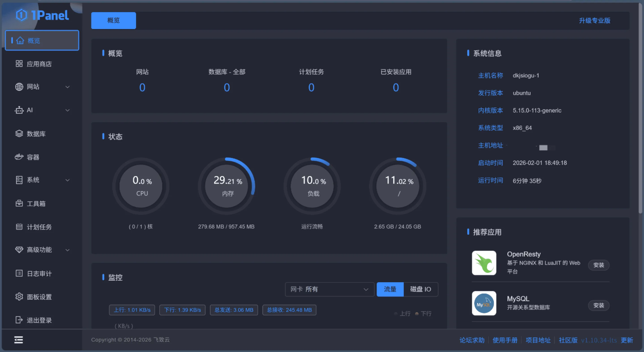
Task: Expand the 网站 submenu chevron
Action: click(68, 87)
